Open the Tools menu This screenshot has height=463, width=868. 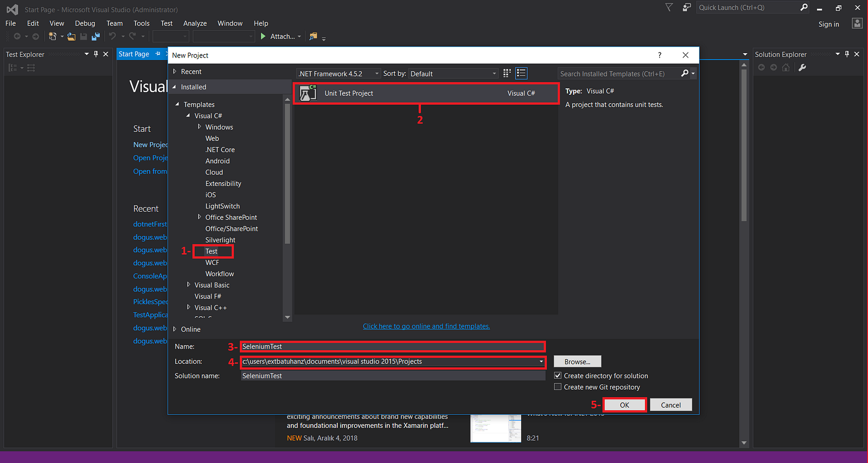[x=142, y=23]
